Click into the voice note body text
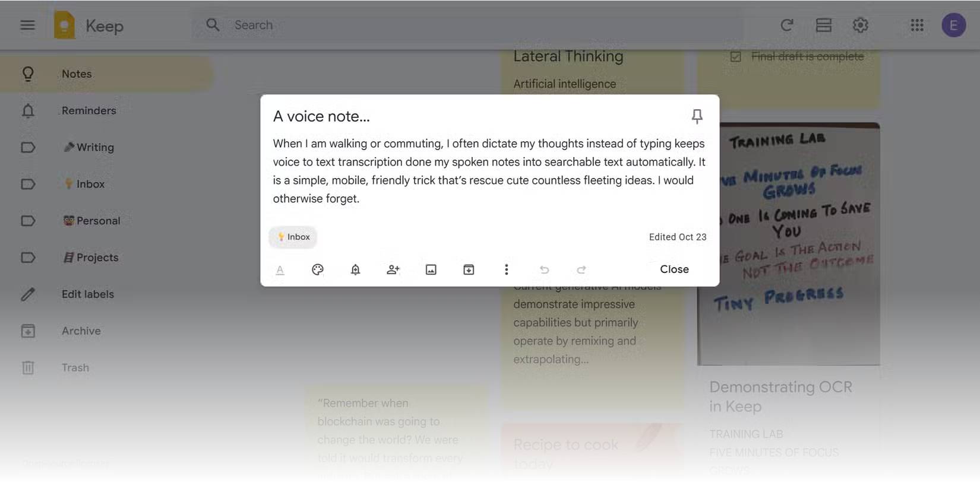This screenshot has width=980, height=483. point(489,171)
